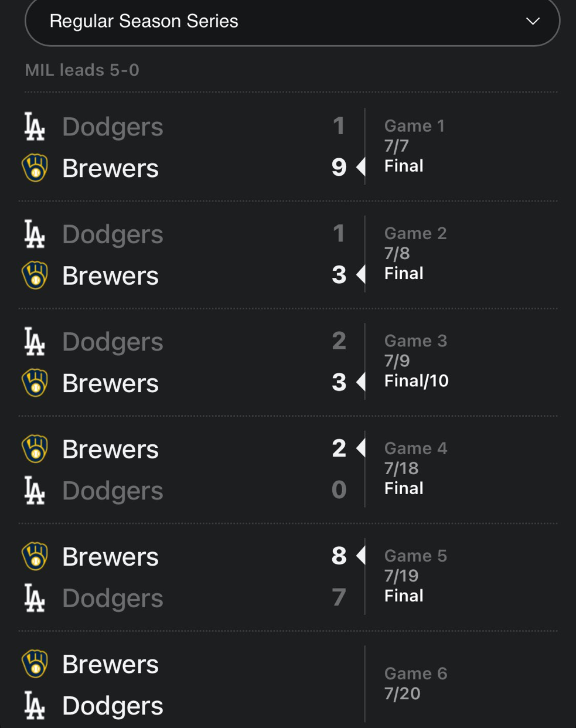Click the Brewers logo in Game 3
Screen dimensions: 576x728
[x=35, y=383]
